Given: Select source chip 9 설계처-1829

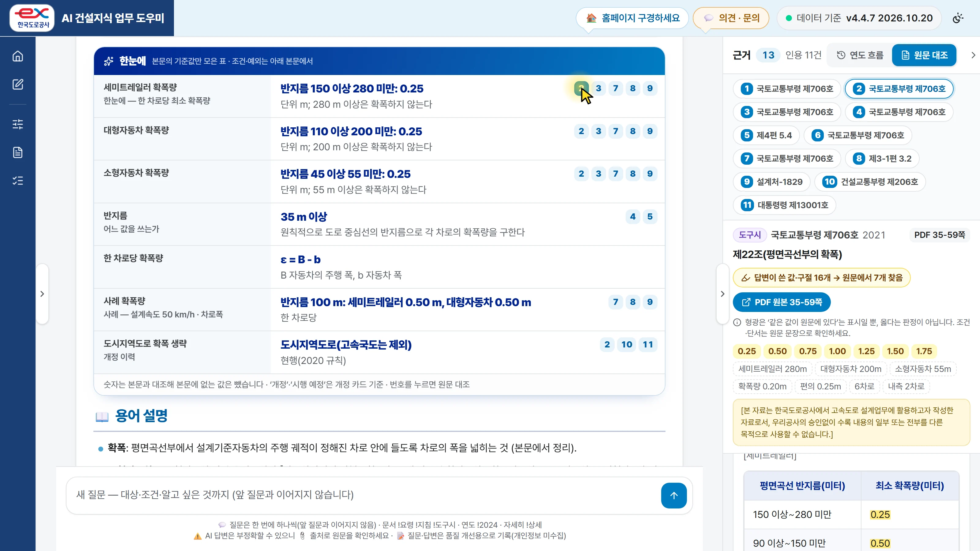Looking at the screenshot, I should pos(771,182).
